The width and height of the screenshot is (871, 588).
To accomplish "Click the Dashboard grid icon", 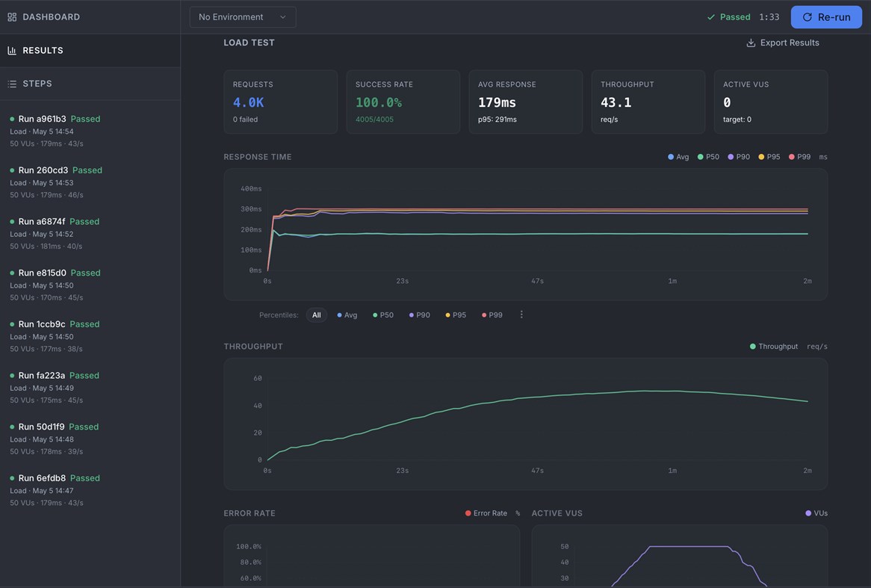I will 12,17.
